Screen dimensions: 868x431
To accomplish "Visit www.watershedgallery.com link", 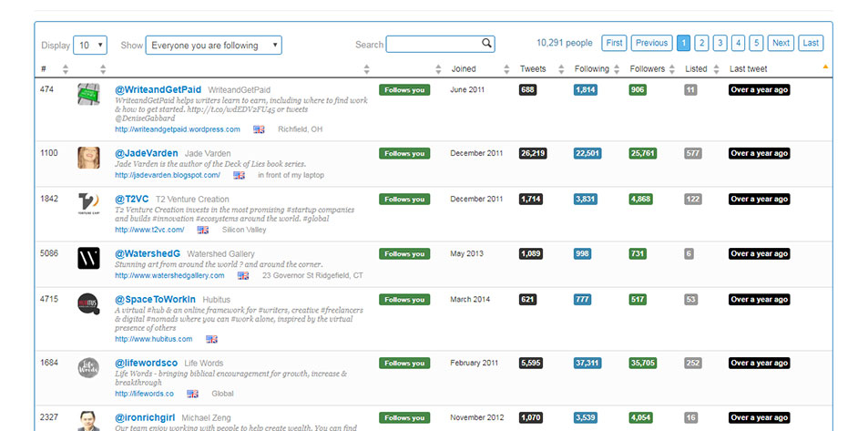I will (170, 275).
